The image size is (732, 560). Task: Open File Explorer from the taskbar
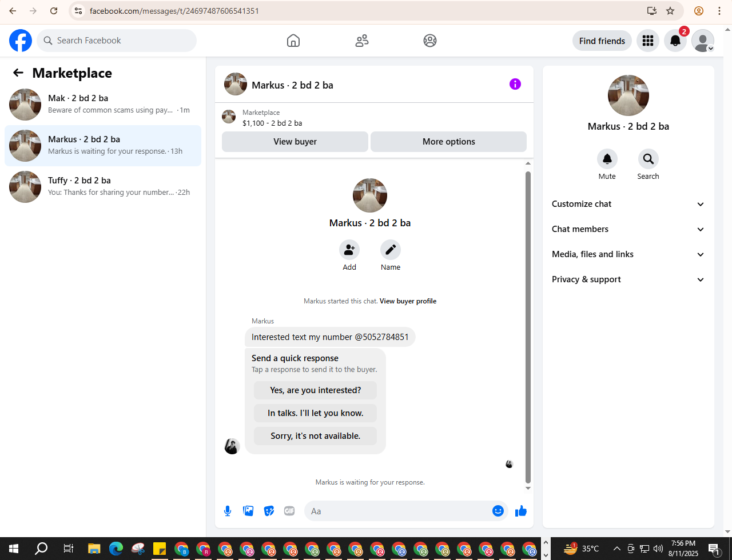(94, 549)
